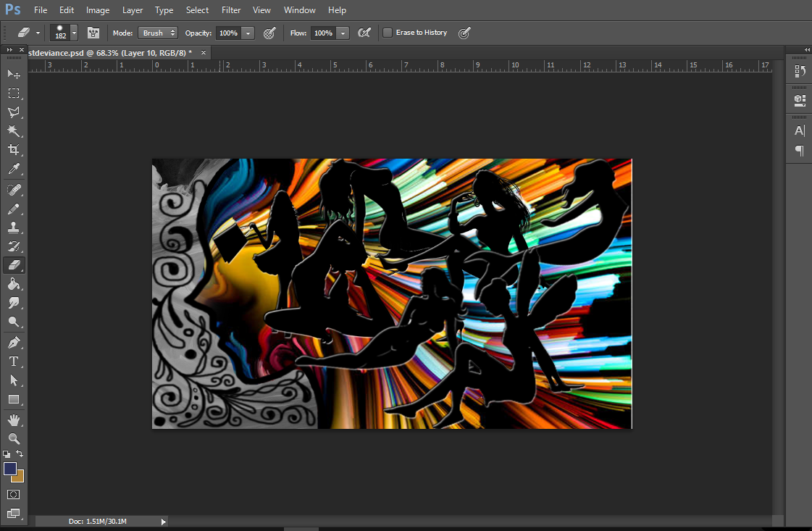The height and width of the screenshot is (531, 812).
Task: Open the brush preset picker arrow
Action: click(x=74, y=33)
